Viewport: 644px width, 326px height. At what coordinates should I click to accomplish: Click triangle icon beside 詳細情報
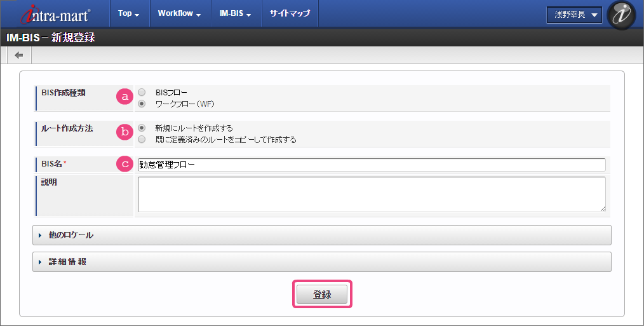(40, 262)
